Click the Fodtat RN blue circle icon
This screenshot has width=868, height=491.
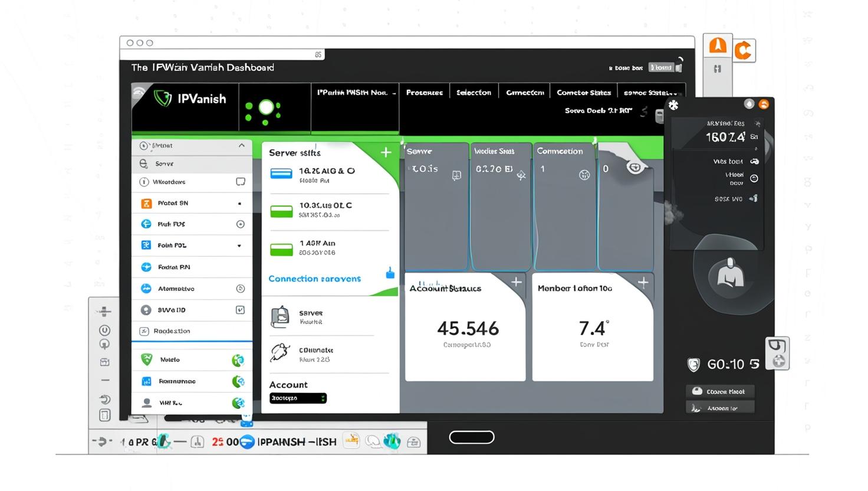pyautogui.click(x=146, y=267)
